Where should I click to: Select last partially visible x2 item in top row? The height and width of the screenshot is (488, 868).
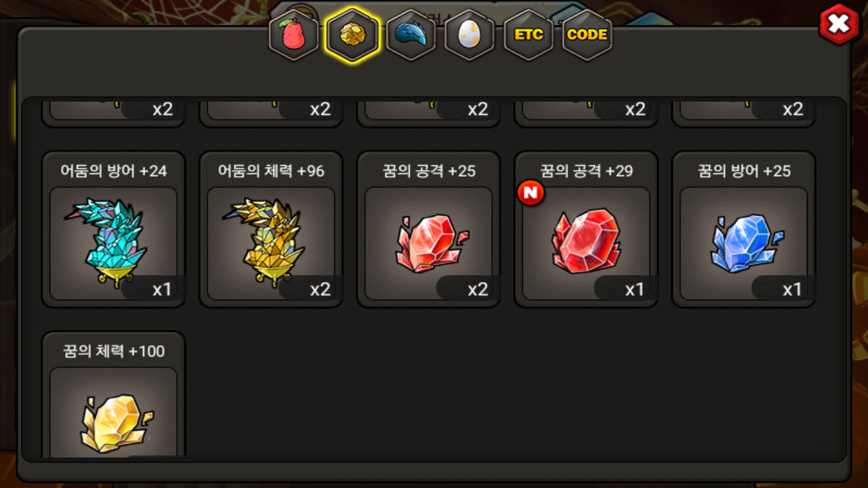744,113
